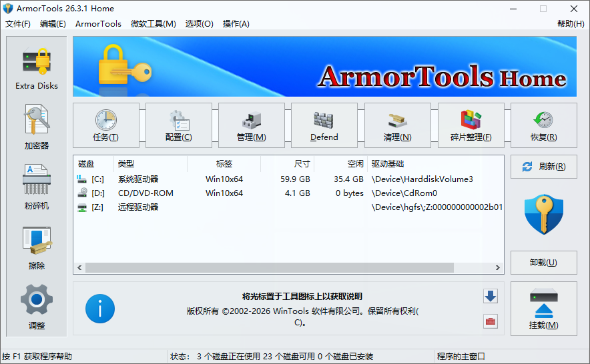Open the 调整 gear settings tool

pyautogui.click(x=37, y=307)
